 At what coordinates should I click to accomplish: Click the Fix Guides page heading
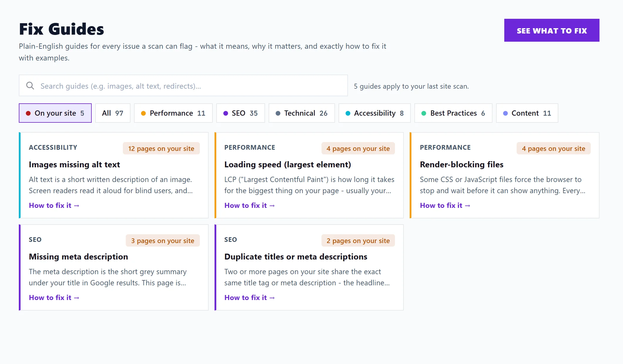click(x=61, y=29)
